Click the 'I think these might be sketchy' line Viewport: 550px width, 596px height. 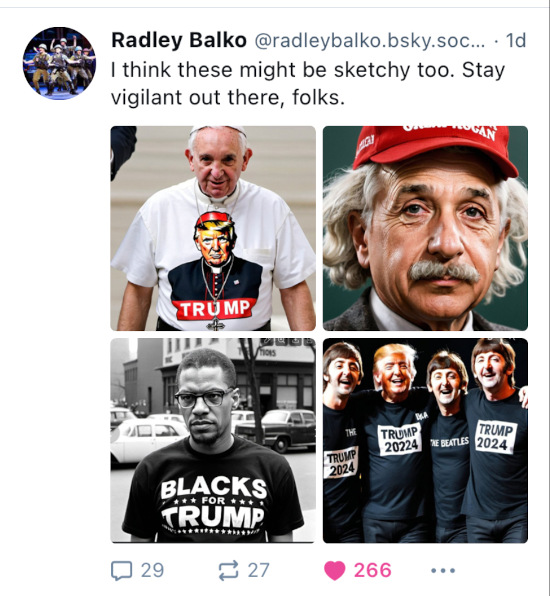pos(308,70)
